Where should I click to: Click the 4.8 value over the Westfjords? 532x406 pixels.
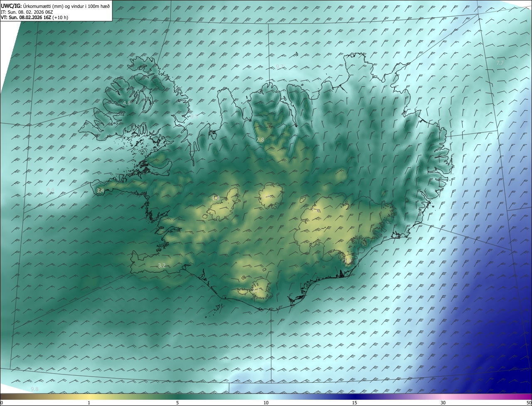[127, 103]
